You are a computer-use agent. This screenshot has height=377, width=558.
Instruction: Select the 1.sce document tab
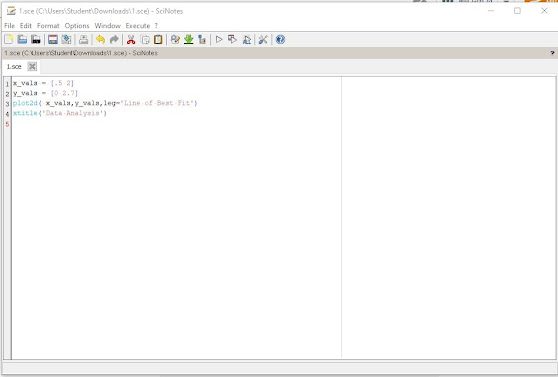click(14, 67)
